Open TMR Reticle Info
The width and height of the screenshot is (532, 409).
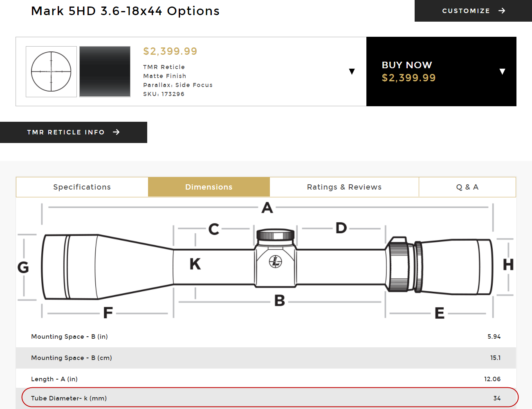coord(74,132)
